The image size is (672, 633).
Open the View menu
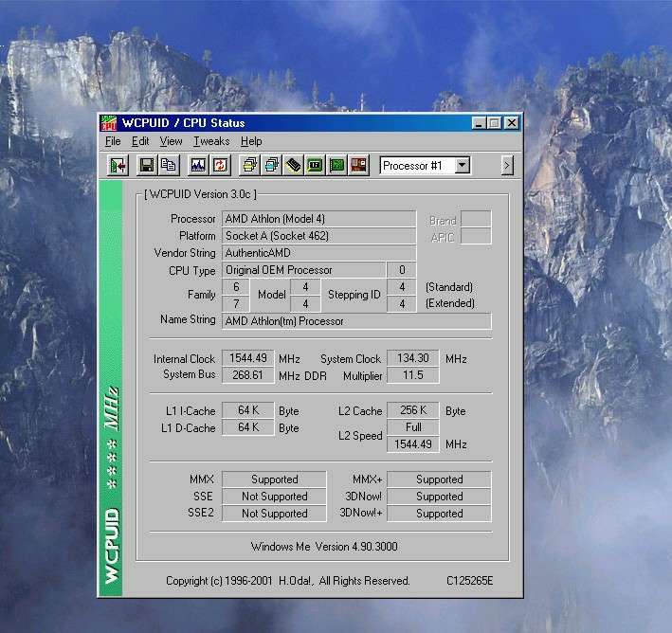pyautogui.click(x=171, y=141)
